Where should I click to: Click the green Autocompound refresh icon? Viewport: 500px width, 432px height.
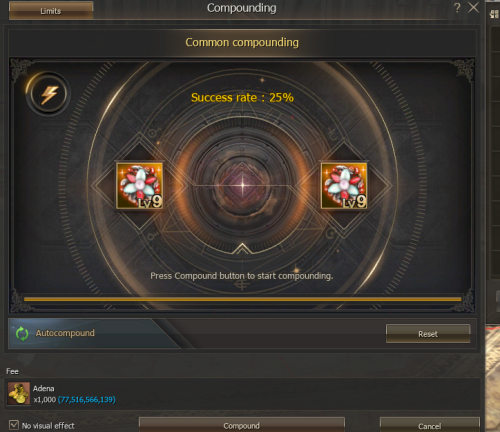pos(22,334)
